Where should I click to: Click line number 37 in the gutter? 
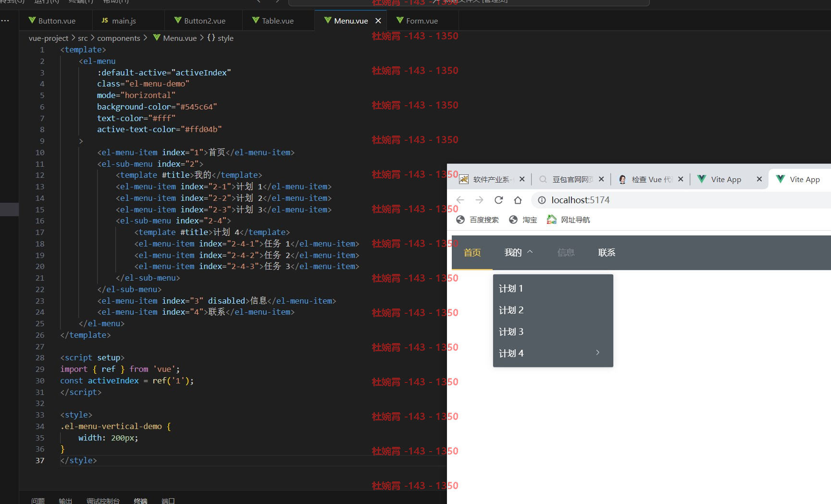tap(40, 460)
